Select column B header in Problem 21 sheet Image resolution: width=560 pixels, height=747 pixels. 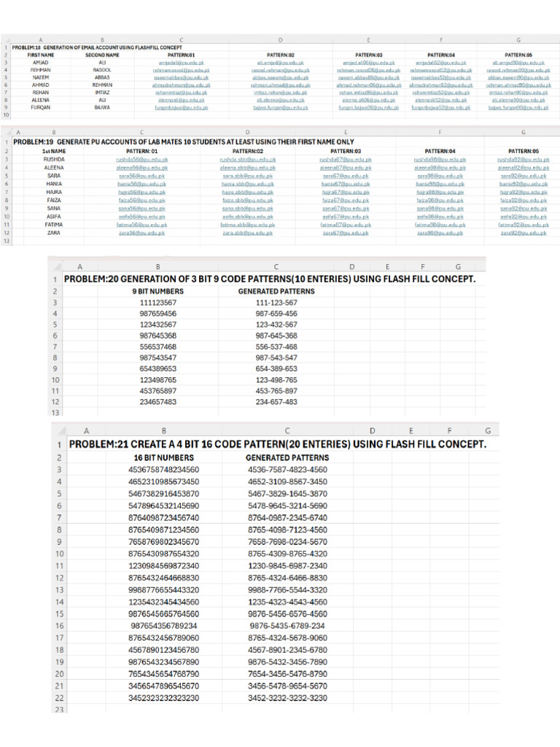tap(164, 431)
